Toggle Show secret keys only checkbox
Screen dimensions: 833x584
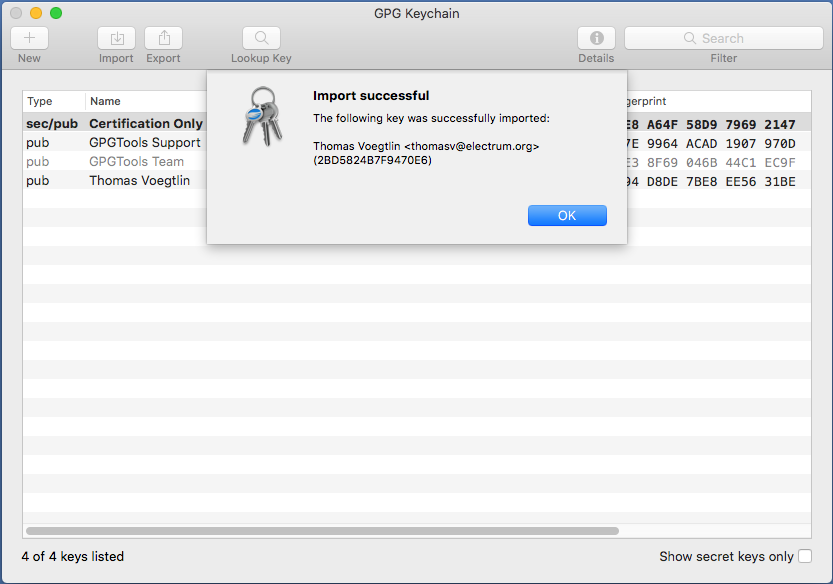(805, 556)
